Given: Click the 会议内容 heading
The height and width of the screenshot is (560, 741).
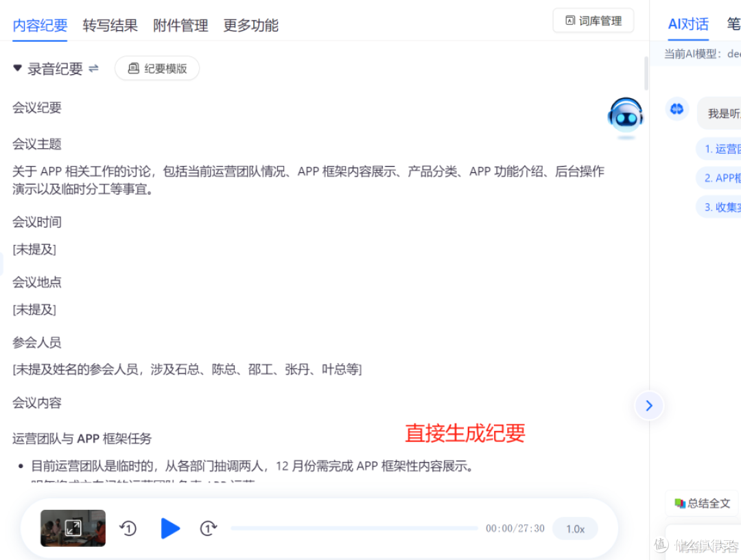Looking at the screenshot, I should pyautogui.click(x=37, y=403).
